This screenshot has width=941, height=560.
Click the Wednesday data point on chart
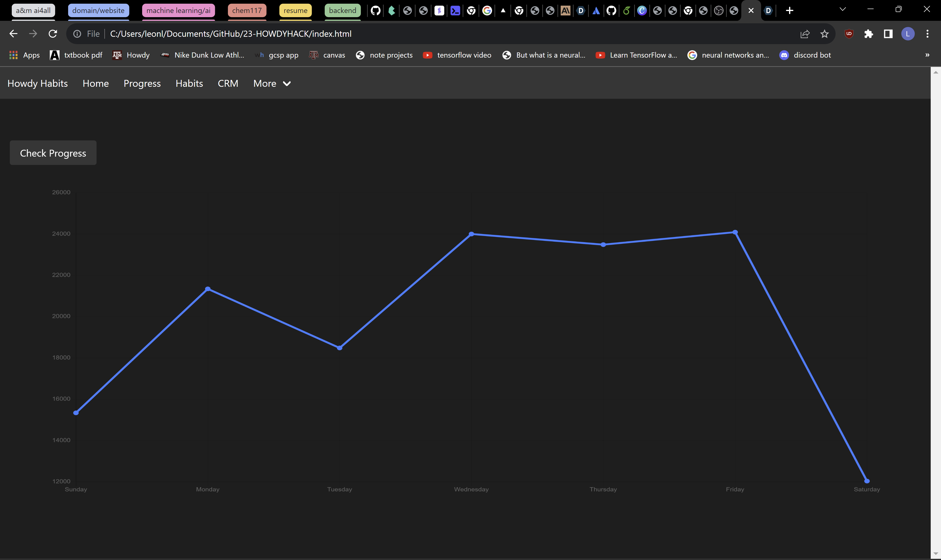point(471,234)
